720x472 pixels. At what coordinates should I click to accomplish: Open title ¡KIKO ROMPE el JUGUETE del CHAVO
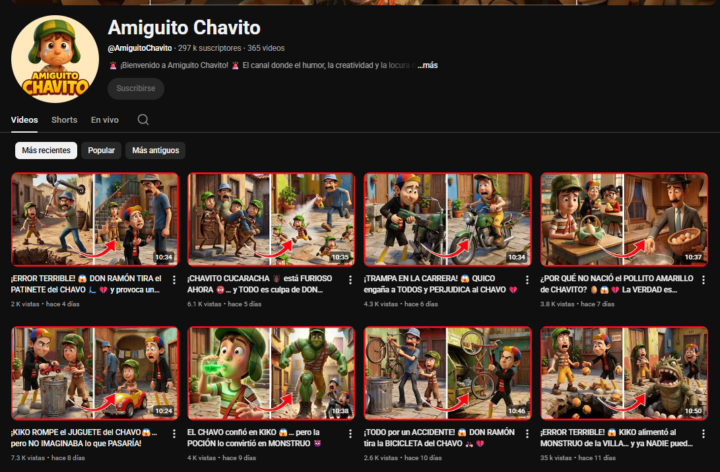[x=84, y=438]
